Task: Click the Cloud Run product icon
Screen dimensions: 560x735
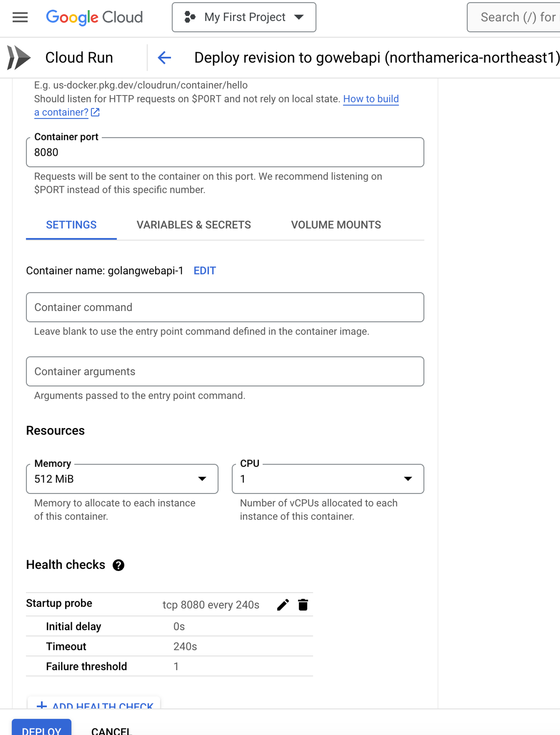Action: pos(19,58)
